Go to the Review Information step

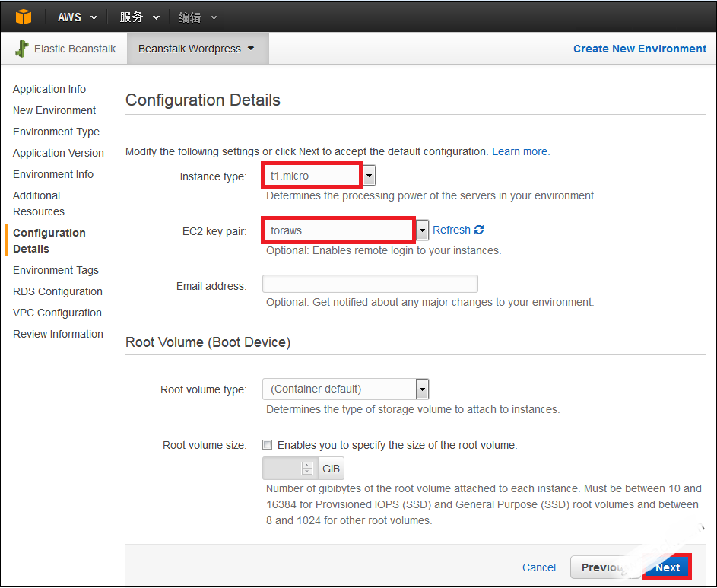(58, 334)
